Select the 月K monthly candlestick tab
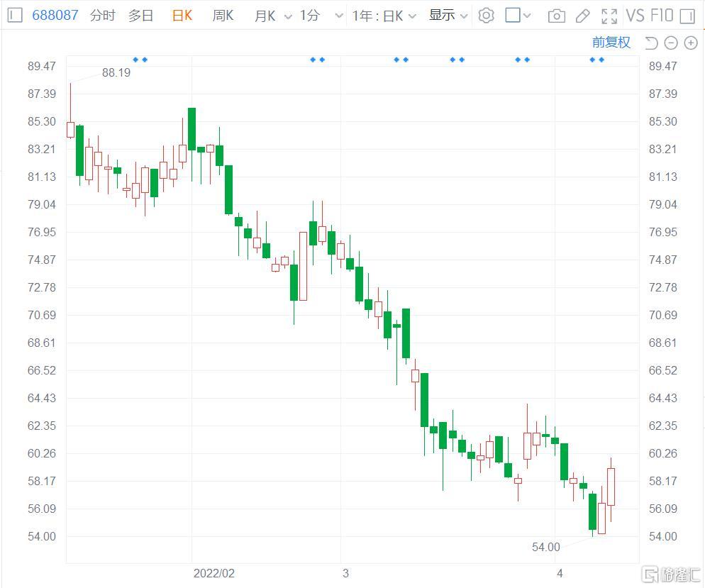The image size is (705, 588). 265,16
